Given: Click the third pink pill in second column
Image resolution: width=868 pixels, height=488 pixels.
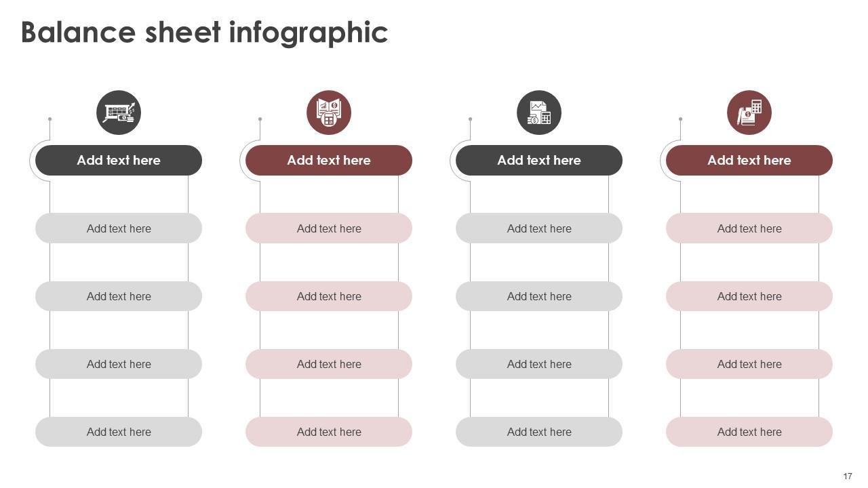Looking at the screenshot, I should click(x=329, y=364).
